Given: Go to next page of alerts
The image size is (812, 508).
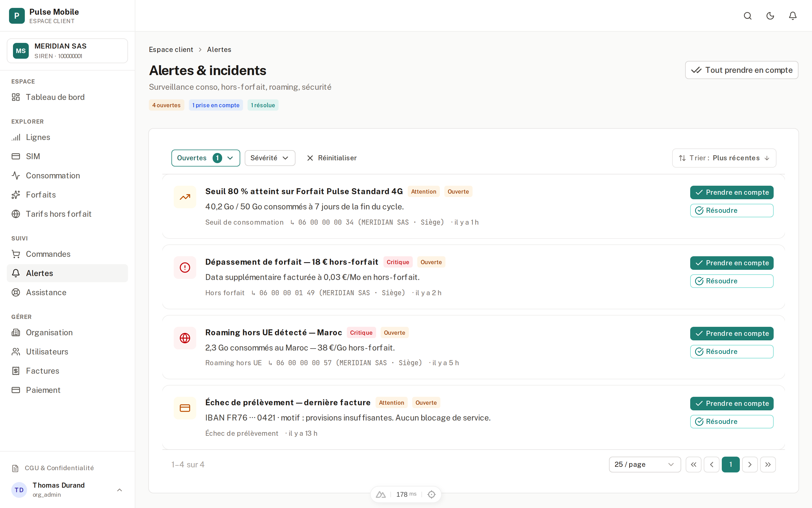Looking at the screenshot, I should pos(750,464).
